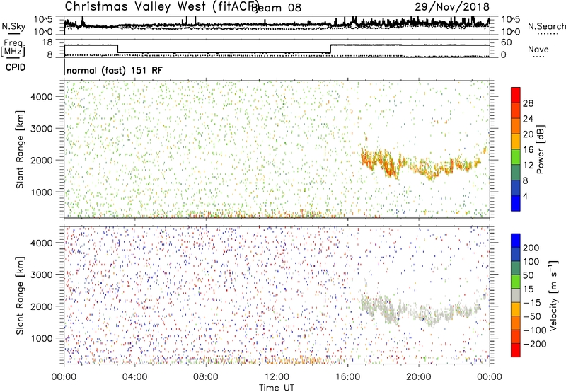Click the '1000' tick on the velocity panel
Screen dimensions: 566x392
(x=42, y=338)
